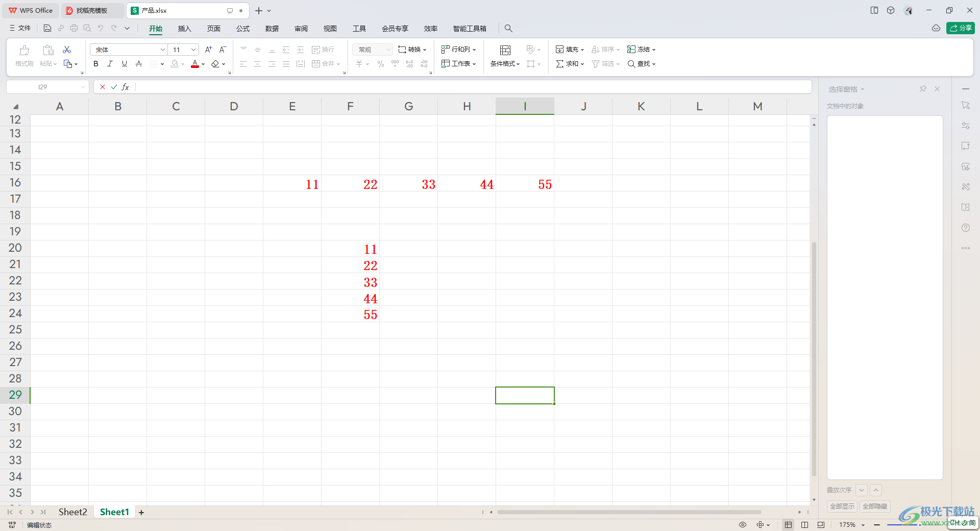This screenshot has height=531, width=980.
Task: Add a new sheet with plus icon
Action: pos(141,512)
